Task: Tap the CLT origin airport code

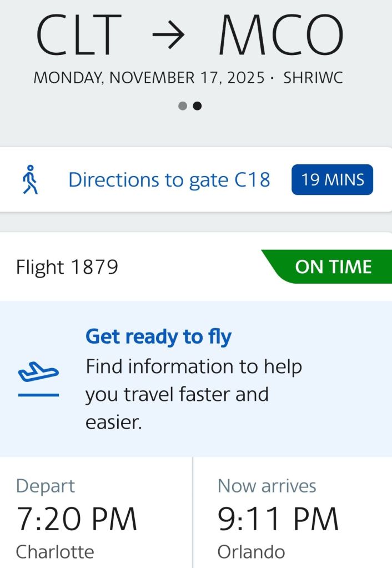Action: pos(78,37)
